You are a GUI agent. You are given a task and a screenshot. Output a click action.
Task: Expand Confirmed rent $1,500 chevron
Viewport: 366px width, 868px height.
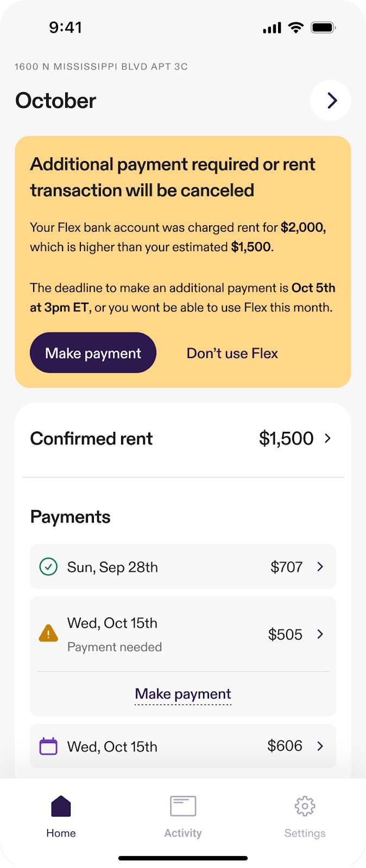point(327,438)
